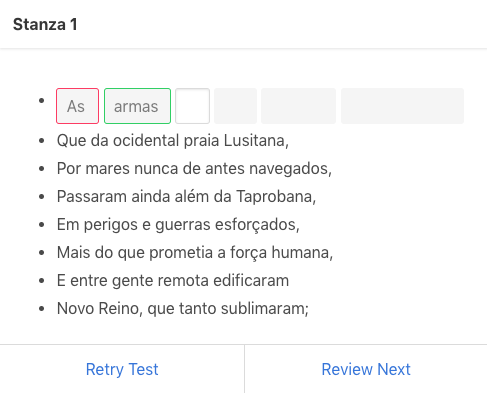This screenshot has width=487, height=393.
Task: Click the line 'Em perigos e guerras esforçados,'
Action: tap(178, 224)
